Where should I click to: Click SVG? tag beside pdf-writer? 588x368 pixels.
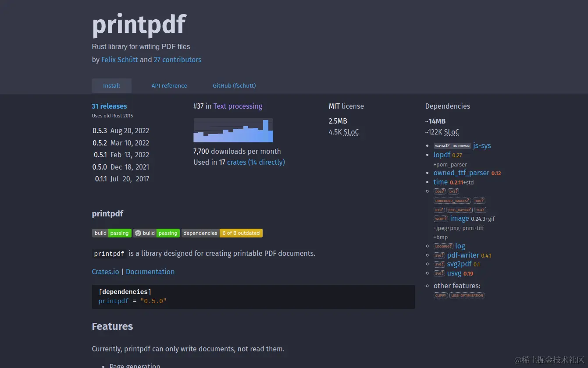coord(439,255)
